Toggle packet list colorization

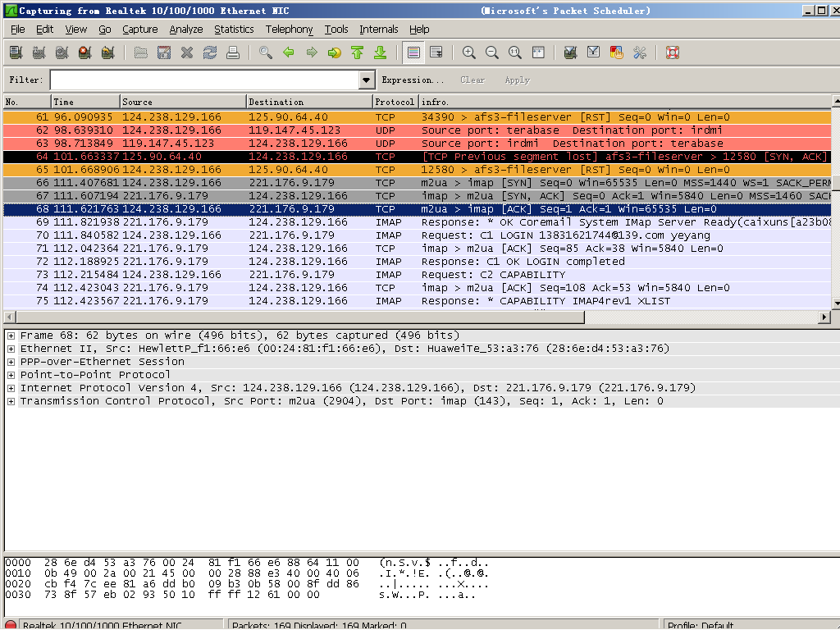413,52
